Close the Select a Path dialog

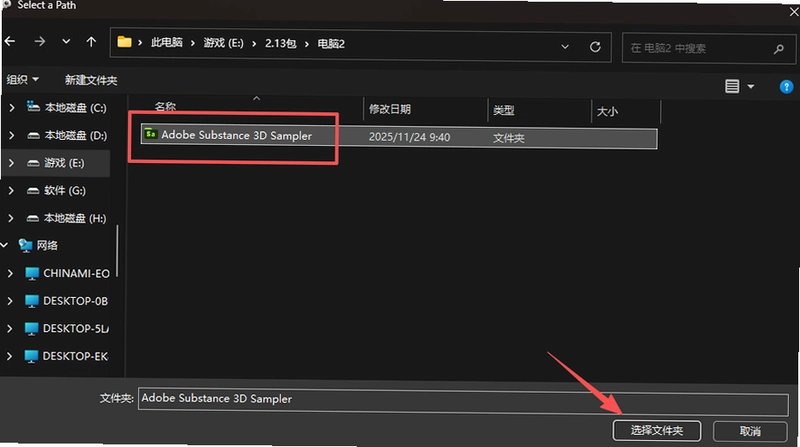[793, 11]
